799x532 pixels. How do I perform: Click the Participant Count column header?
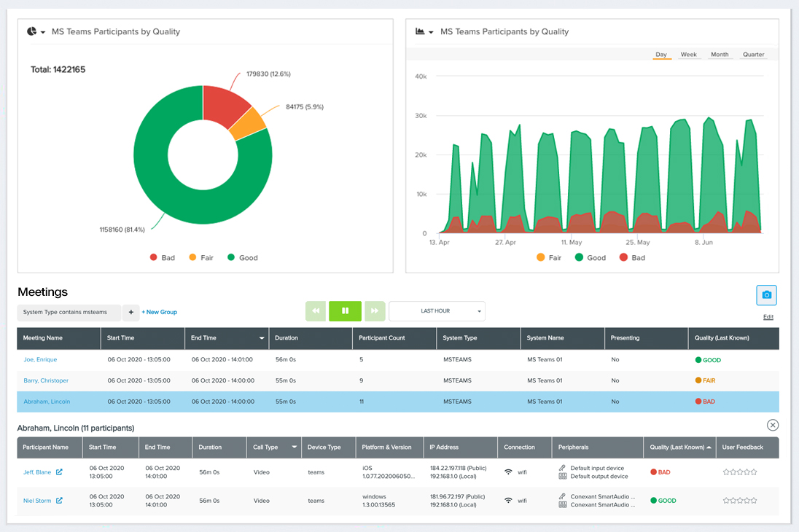click(394, 338)
